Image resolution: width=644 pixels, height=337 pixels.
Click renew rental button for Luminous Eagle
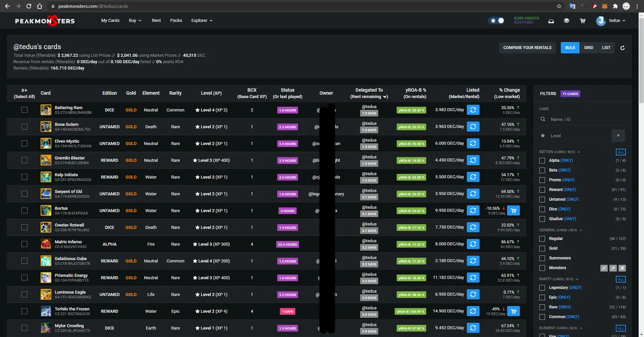[x=473, y=294]
